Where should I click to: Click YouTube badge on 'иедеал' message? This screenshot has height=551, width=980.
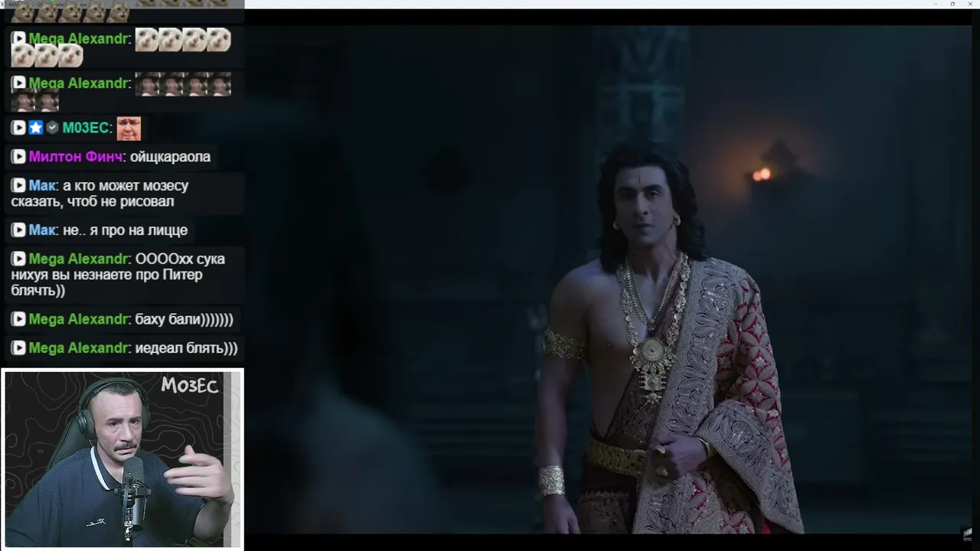pyautogui.click(x=19, y=348)
